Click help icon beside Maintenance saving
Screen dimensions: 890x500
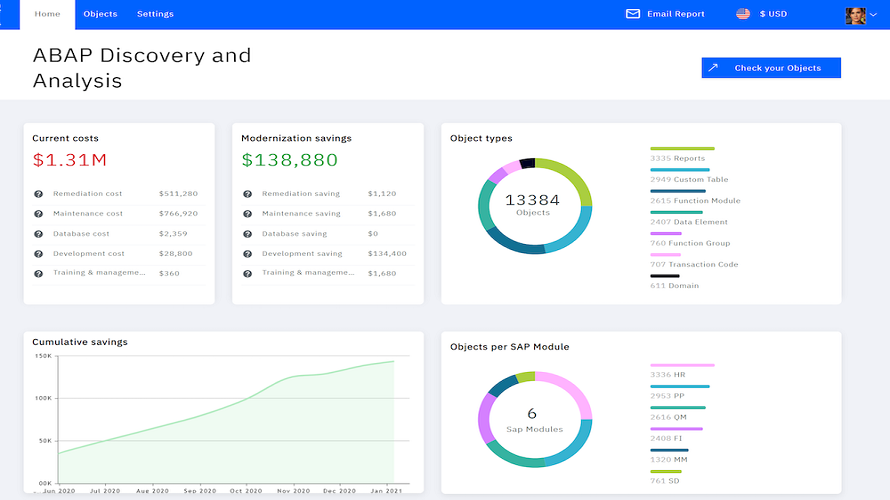click(247, 214)
